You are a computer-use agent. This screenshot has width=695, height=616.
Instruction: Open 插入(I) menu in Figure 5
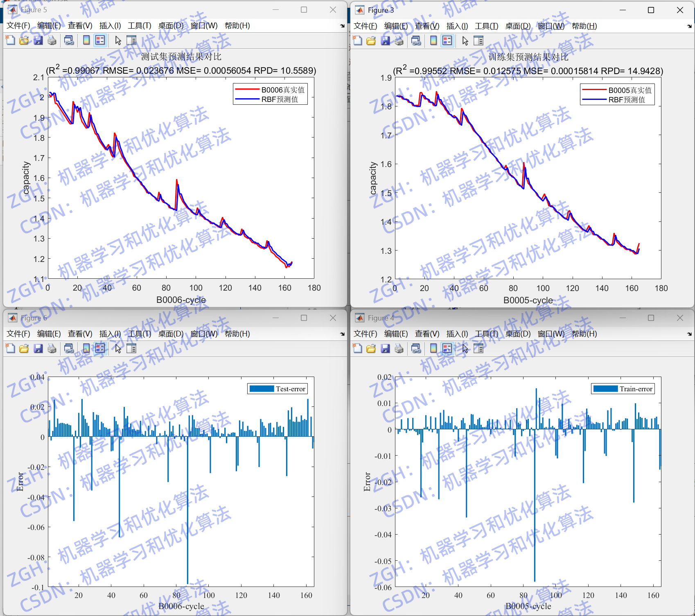[x=110, y=26]
